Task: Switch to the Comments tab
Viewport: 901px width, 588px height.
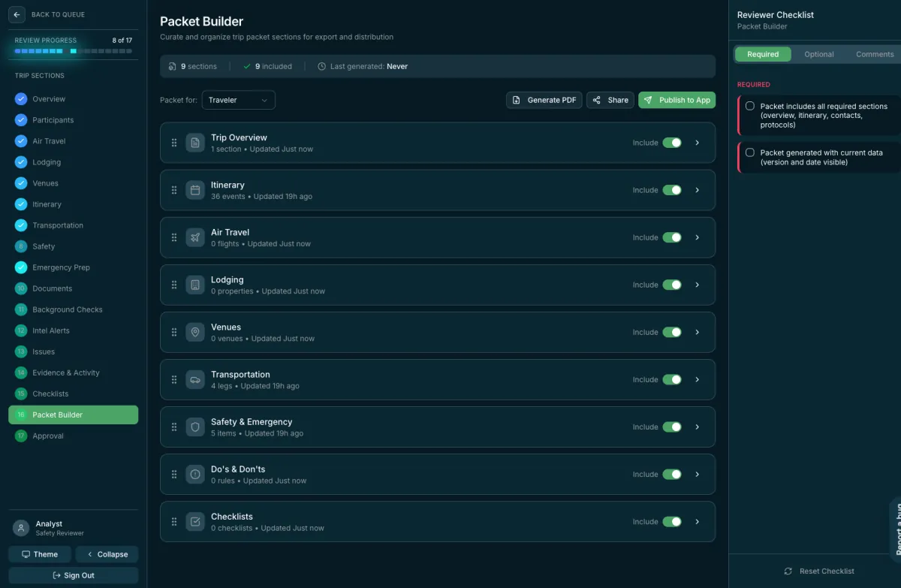Action: [x=875, y=54]
